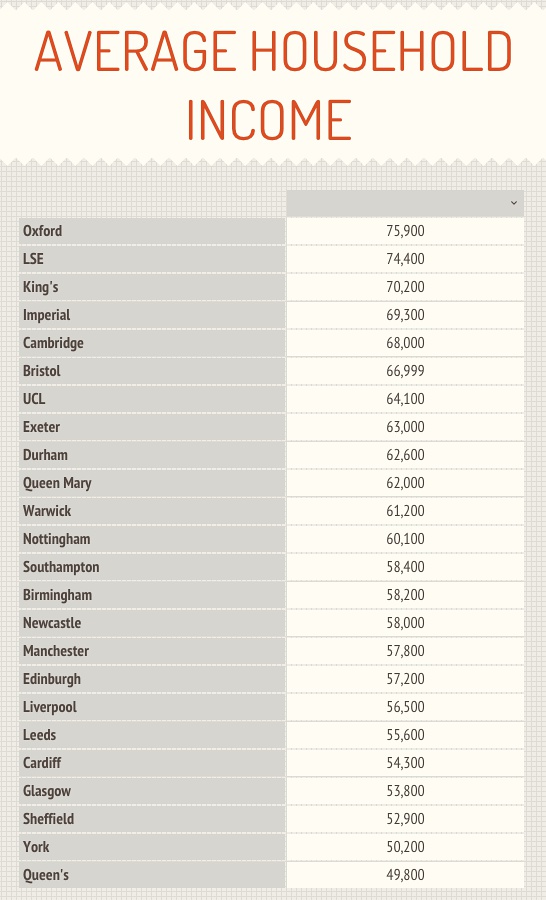Select the Queen Mary row label
The width and height of the screenshot is (546, 900).
click(152, 483)
